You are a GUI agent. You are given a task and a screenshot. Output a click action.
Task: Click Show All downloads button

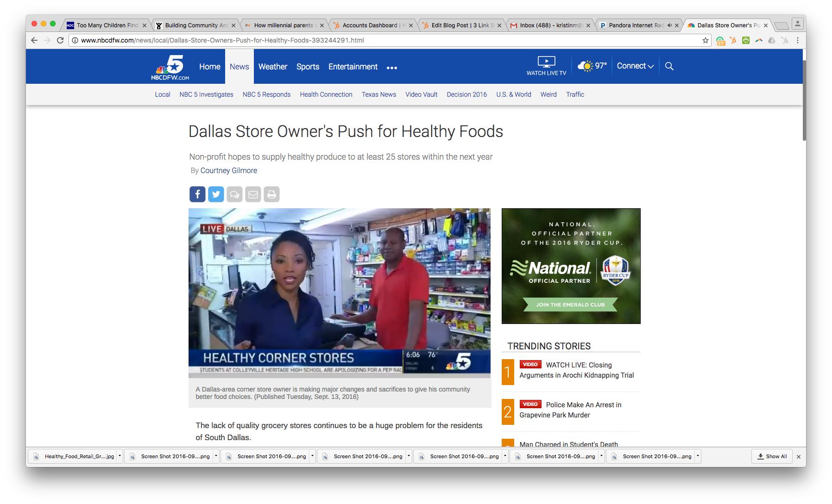pyautogui.click(x=772, y=456)
